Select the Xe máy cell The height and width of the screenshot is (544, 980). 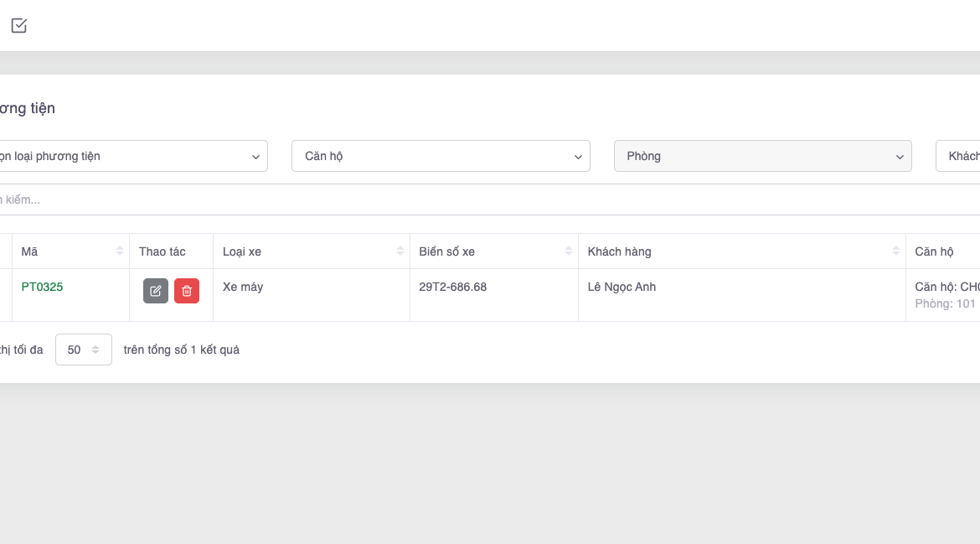click(x=243, y=287)
